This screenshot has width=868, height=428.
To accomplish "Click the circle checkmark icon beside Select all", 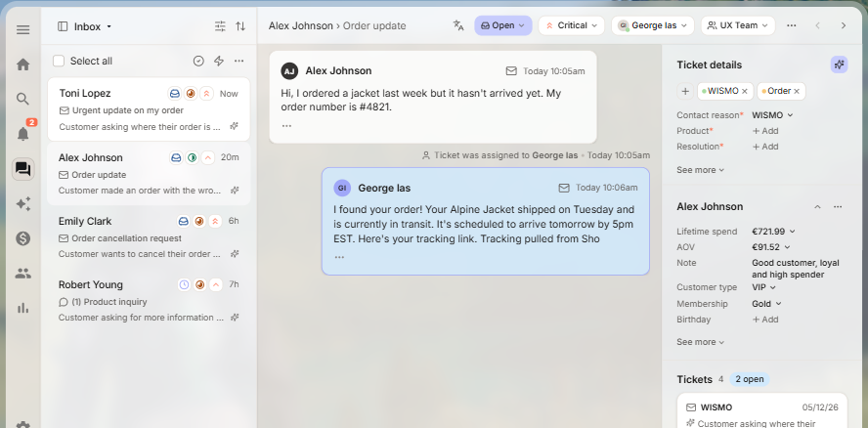I will [198, 61].
